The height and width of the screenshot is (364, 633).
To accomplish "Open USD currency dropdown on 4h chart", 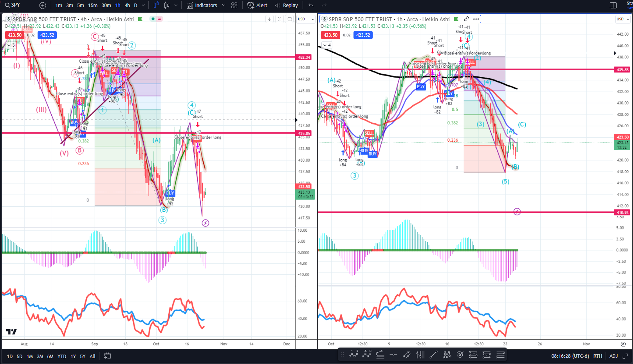I will (306, 19).
